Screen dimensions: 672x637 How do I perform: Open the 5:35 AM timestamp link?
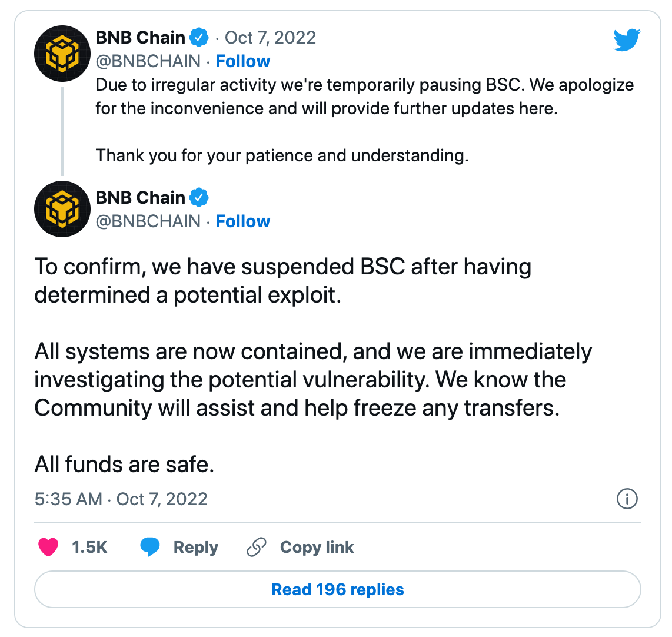click(121, 499)
